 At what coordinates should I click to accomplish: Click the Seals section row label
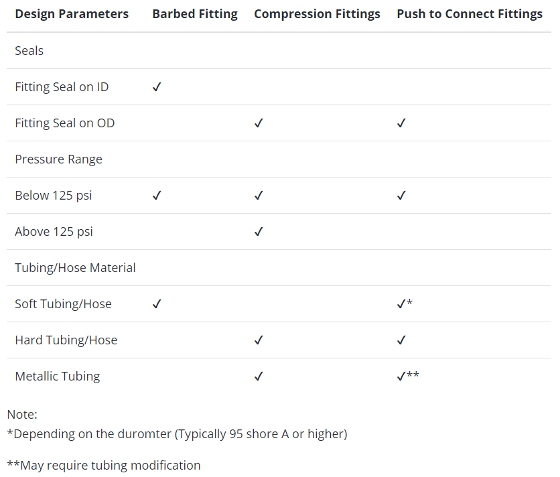[29, 51]
